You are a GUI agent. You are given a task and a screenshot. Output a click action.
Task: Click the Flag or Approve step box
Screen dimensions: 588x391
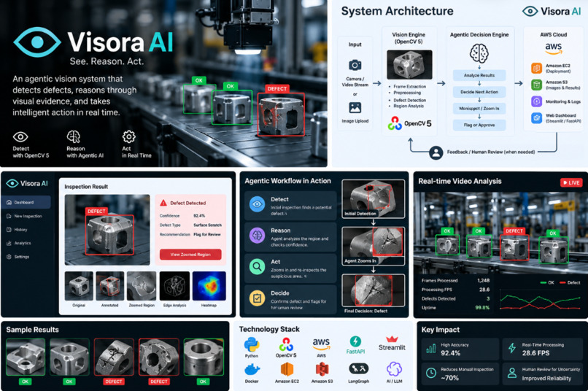(x=479, y=125)
